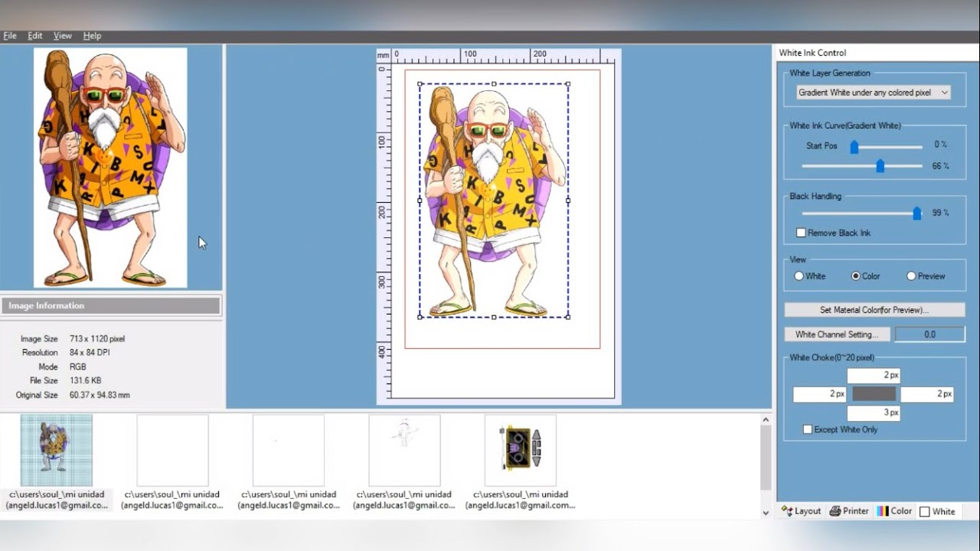The width and height of the screenshot is (980, 551).
Task: Switch to the Layout tab
Action: (x=801, y=511)
